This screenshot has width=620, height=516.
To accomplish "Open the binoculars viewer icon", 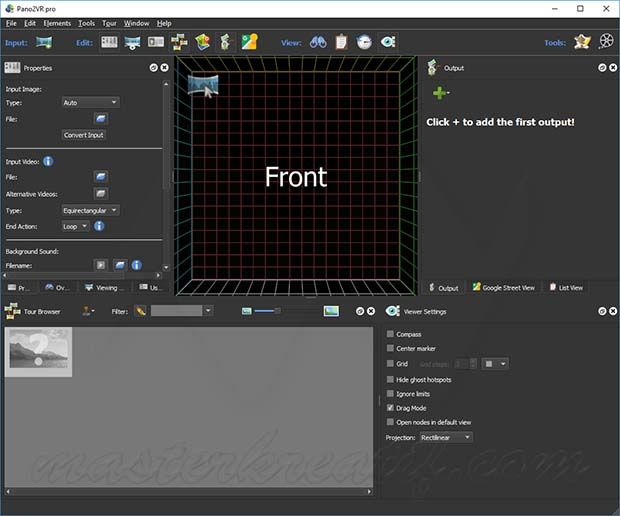I will (318, 43).
